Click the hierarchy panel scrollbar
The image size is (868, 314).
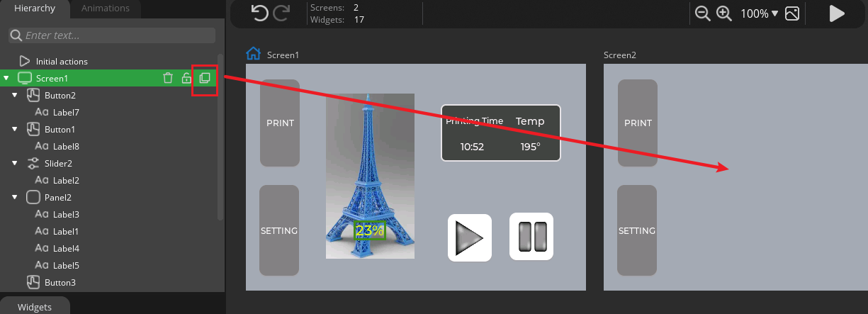(x=220, y=136)
